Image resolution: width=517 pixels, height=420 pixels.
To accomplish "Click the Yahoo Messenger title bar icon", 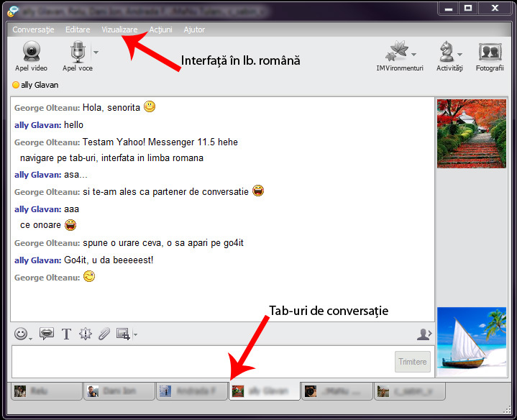I will (13, 12).
